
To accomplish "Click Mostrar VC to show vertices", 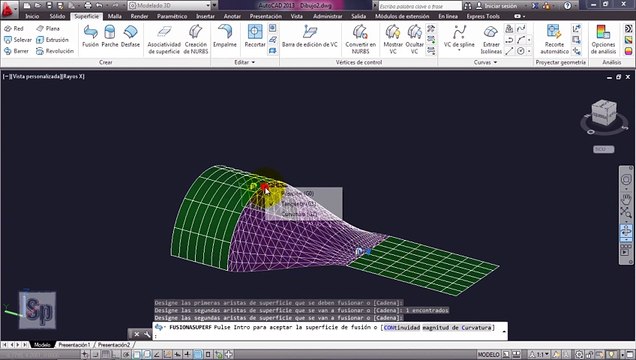I will [x=393, y=39].
